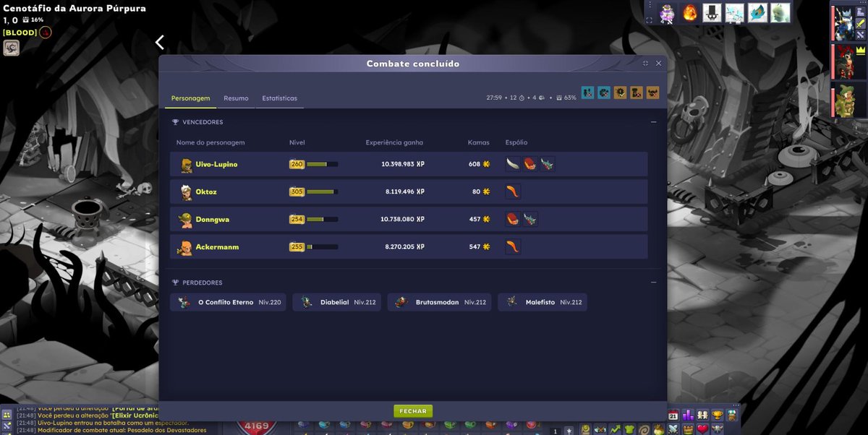
Task: Toggle the crossed swords icon on first fighter card
Action: [861, 35]
